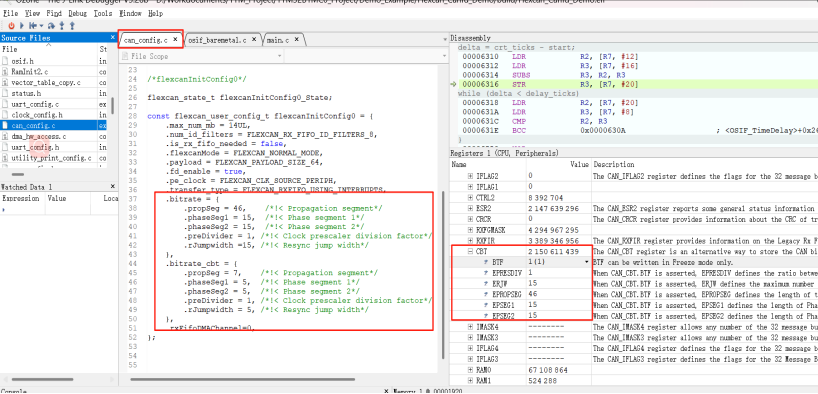Open the Tools menu
Viewport: 818px width, 394px height.
point(103,13)
